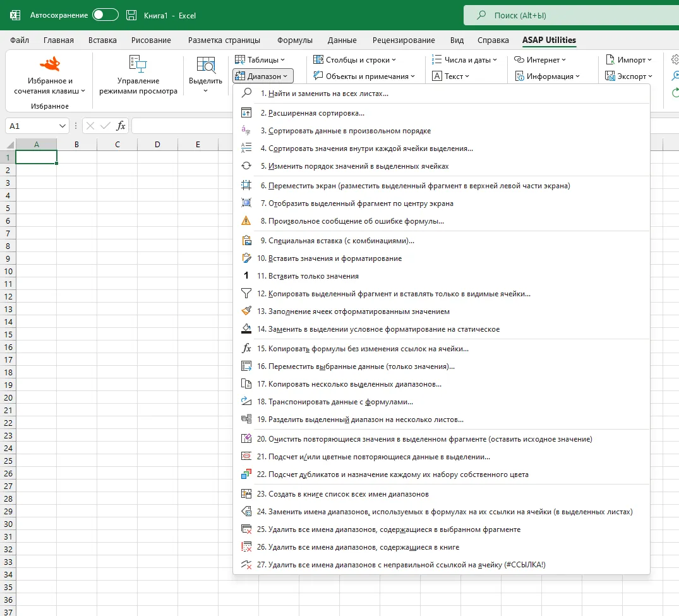Click cell A1 in the worksheet
Viewport: 679px width, 616px height.
(37, 157)
